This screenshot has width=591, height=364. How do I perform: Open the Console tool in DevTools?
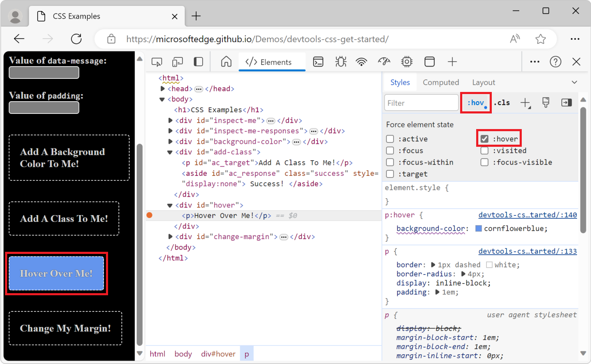318,62
